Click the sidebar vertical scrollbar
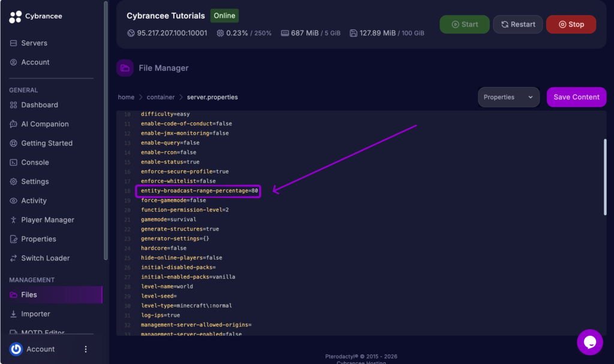The height and width of the screenshot is (364, 614). point(106,131)
